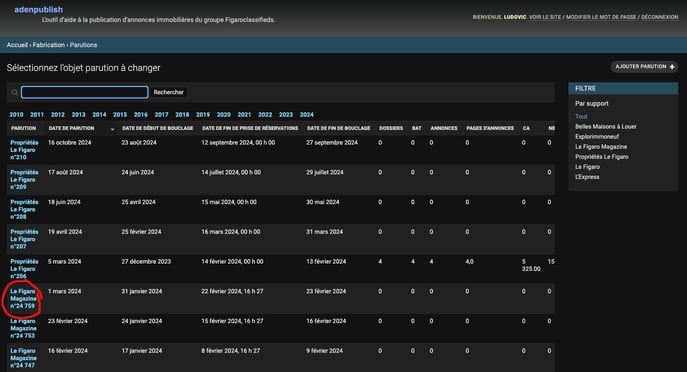Click the Déconnexion link
The image size is (687, 372).
pos(659,17)
